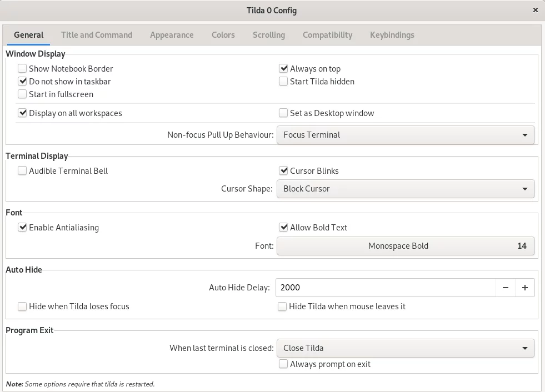Switch to the Keybindings tab

[392, 35]
